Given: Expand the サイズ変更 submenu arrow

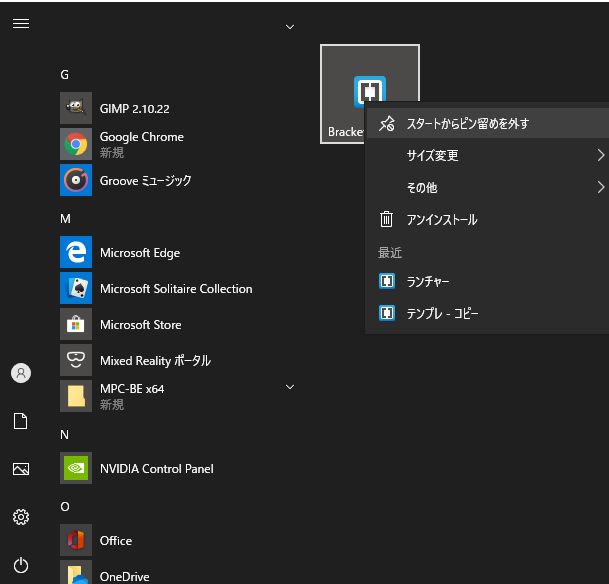Looking at the screenshot, I should click(x=601, y=155).
